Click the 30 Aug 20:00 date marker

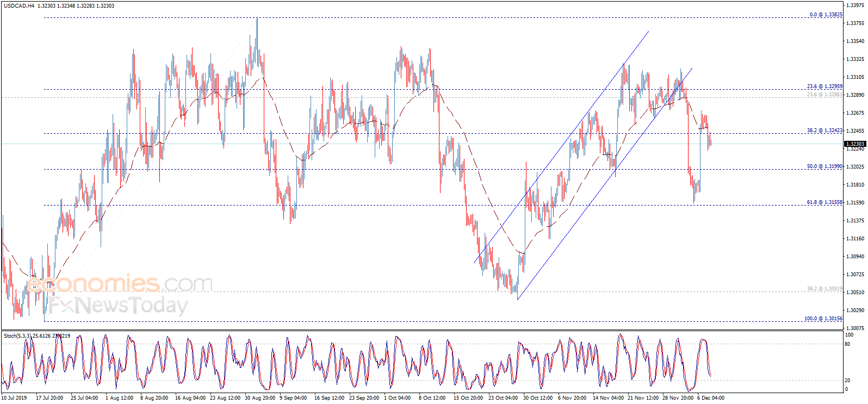(x=260, y=398)
